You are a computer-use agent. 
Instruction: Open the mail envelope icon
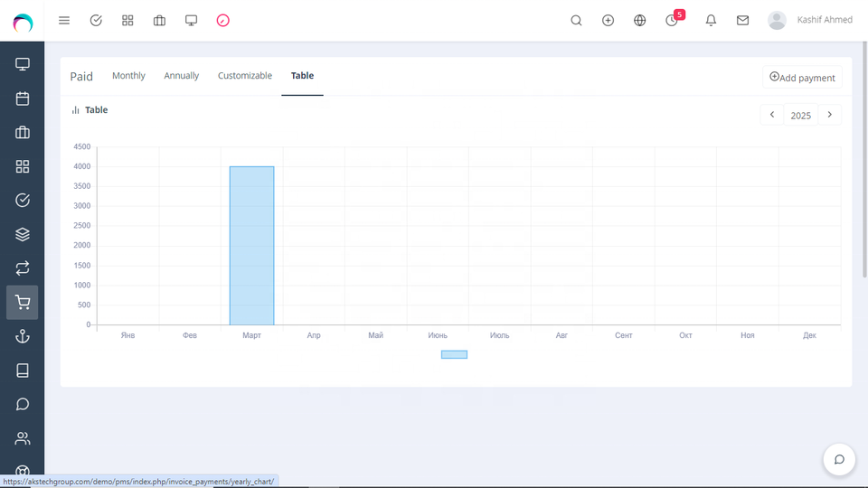pyautogui.click(x=742, y=20)
